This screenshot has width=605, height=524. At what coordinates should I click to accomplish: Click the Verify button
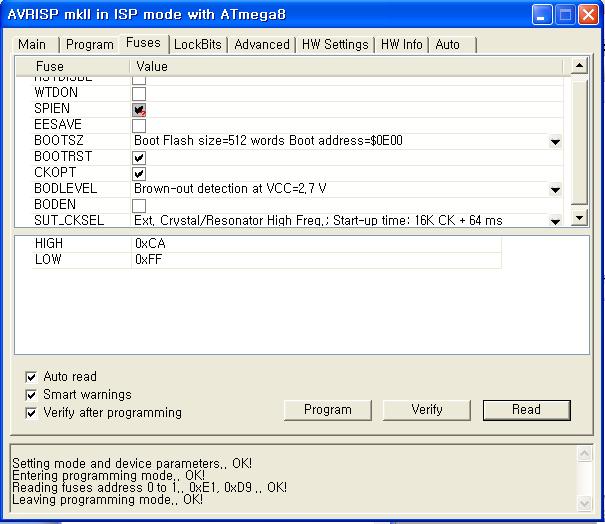point(426,410)
